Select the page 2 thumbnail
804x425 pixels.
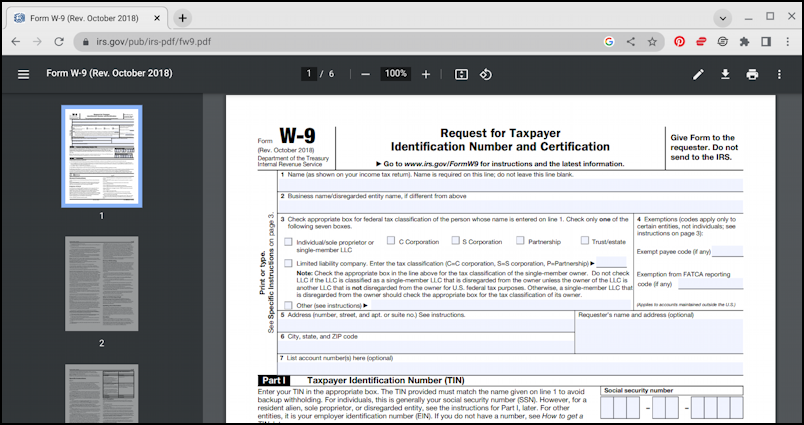pyautogui.click(x=101, y=284)
